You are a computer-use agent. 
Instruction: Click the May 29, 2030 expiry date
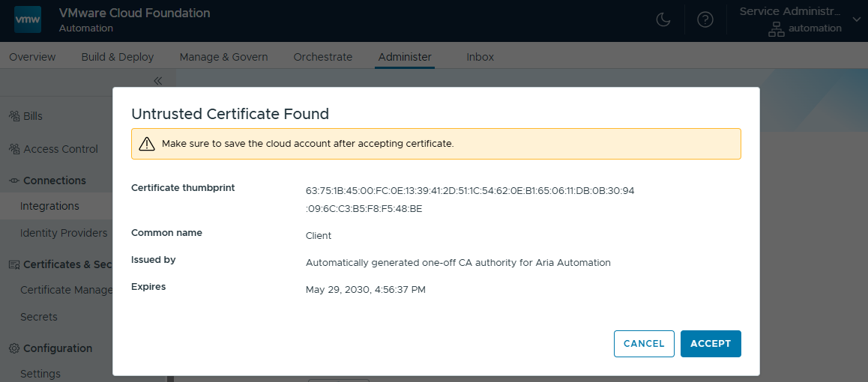coord(365,290)
